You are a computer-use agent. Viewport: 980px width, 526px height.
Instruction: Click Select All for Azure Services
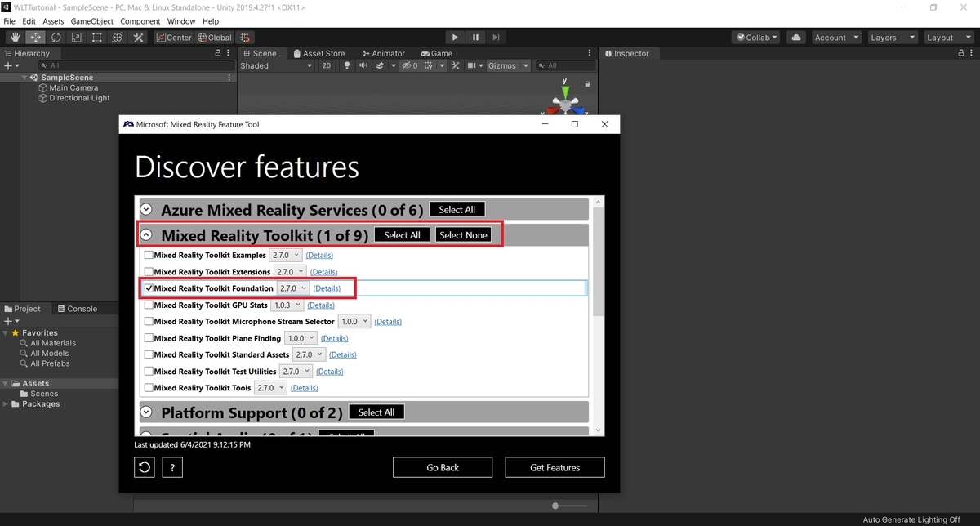pos(457,209)
